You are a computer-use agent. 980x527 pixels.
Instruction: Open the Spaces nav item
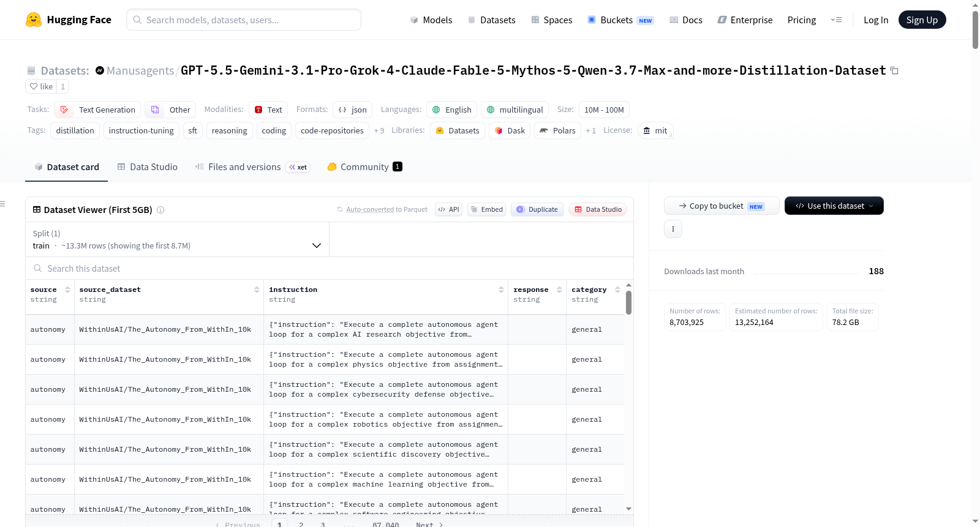tap(552, 20)
